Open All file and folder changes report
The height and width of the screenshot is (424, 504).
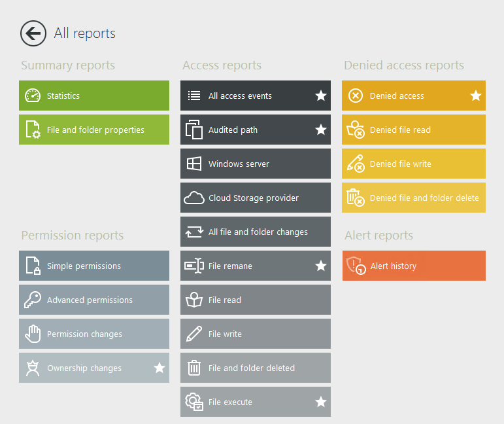[x=258, y=232]
